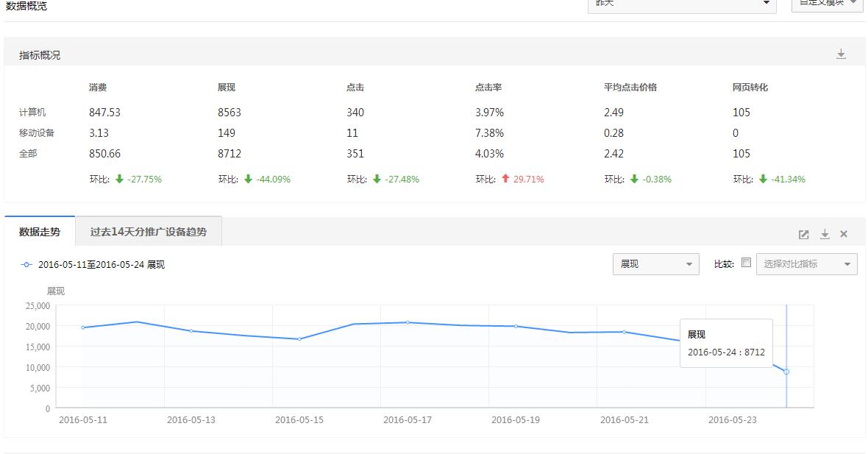Image resolution: width=868 pixels, height=454 pixels.
Task: Click the 全部 row label
Action: click(x=28, y=153)
